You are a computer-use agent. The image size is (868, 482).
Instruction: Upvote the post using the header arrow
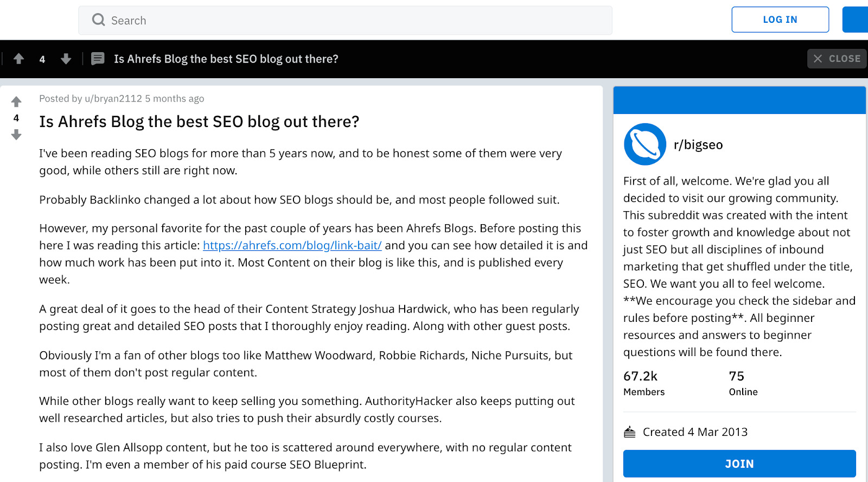point(18,59)
